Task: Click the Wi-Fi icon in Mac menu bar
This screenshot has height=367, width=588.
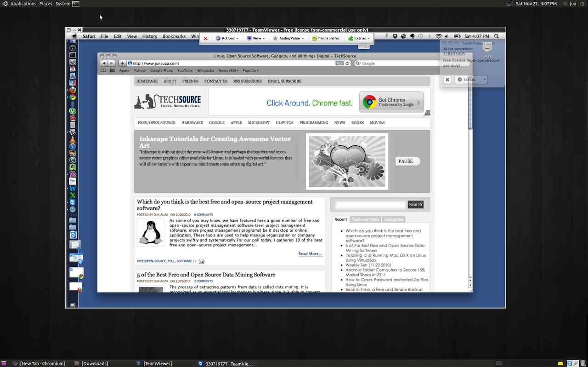Action: (439, 36)
